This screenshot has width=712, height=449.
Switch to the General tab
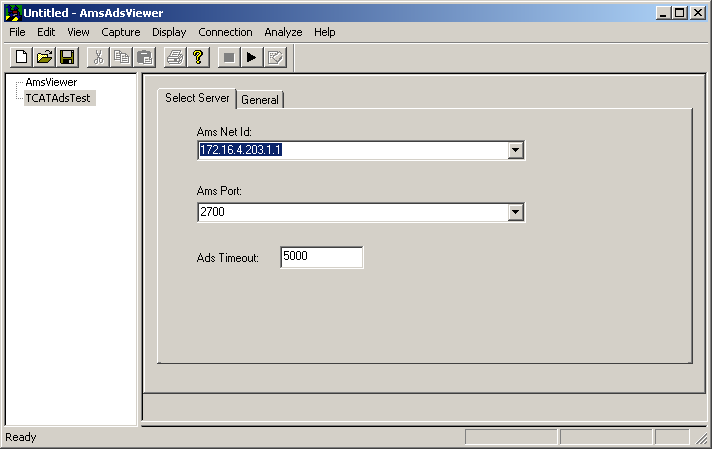tap(260, 100)
